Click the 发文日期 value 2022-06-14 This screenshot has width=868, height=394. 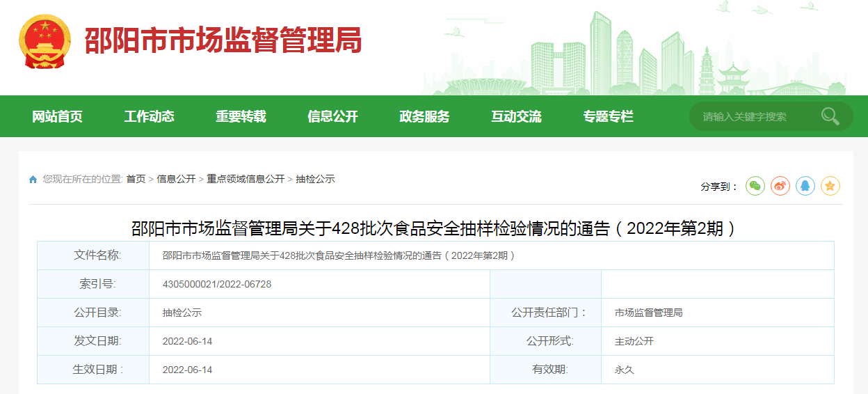[187, 341]
